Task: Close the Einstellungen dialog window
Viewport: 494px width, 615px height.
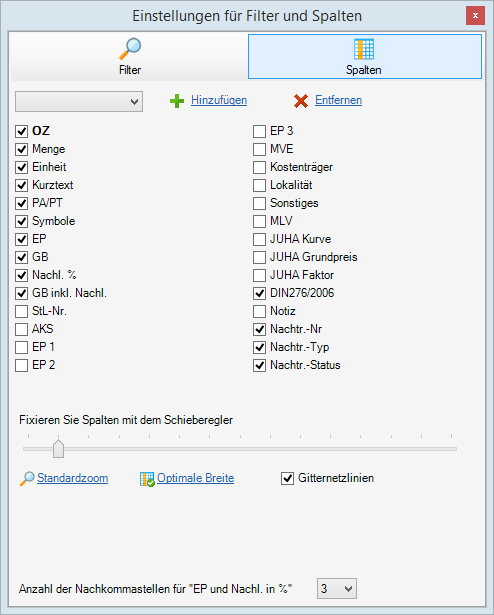Action: pos(475,16)
